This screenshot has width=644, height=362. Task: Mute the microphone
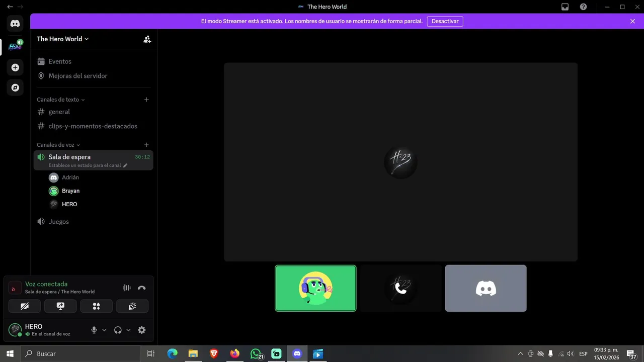(x=94, y=330)
